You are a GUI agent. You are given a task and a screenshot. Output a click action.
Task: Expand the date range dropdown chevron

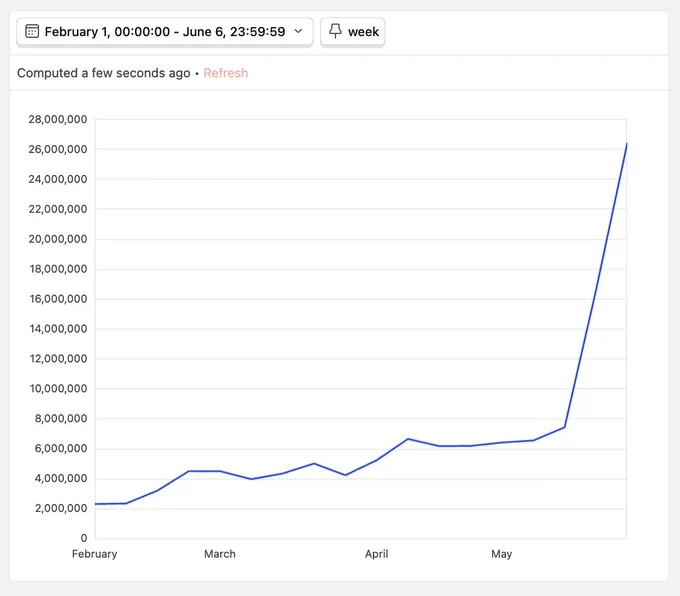[298, 31]
